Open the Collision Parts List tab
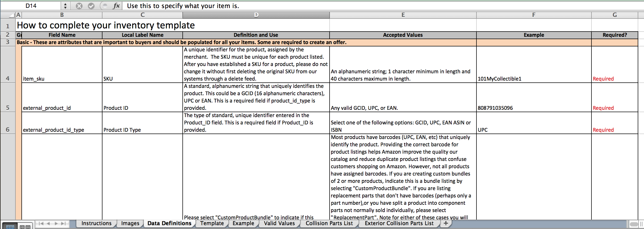The image size is (644, 229). pos(329,223)
